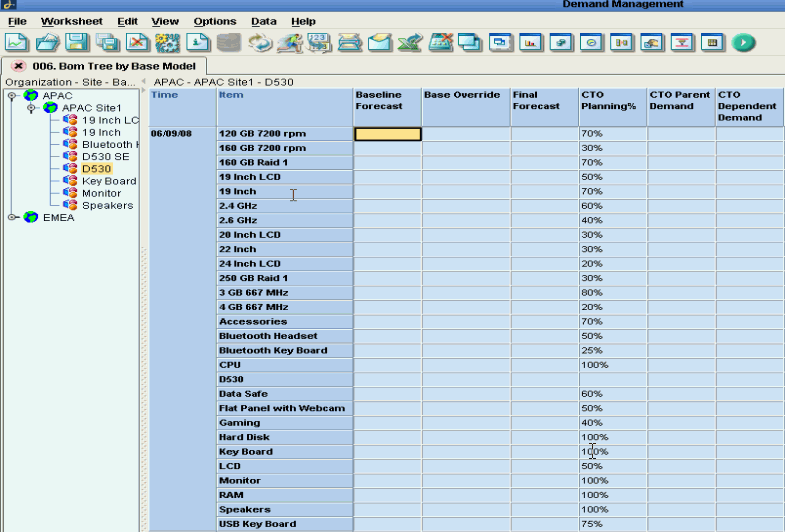Click the grid table window icon
Screen dimensions: 785x532
tap(712, 43)
